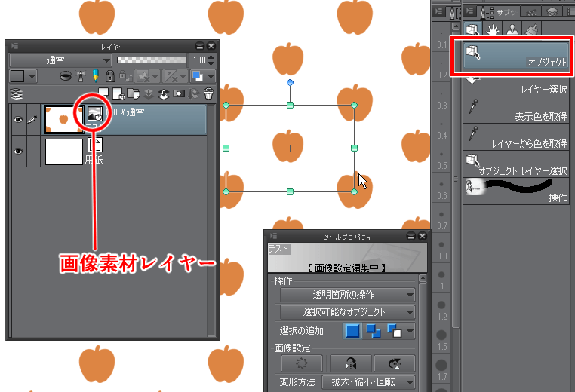Click the image material layer icon

(x=94, y=115)
